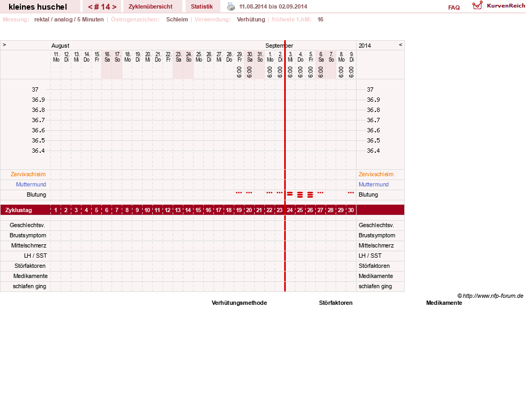Image resolution: width=526 pixels, height=420 pixels.
Task: Click the user name 'kleines huschel'
Action: tap(38, 7)
